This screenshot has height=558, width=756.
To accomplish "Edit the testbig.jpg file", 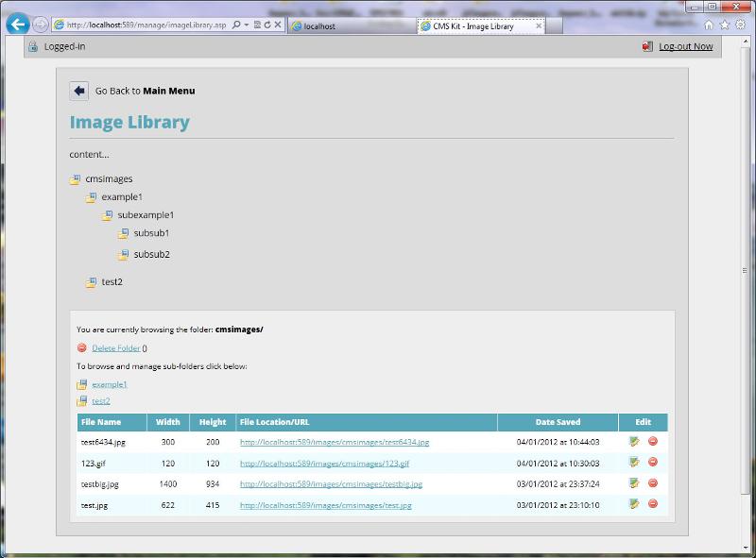I will click(x=634, y=482).
